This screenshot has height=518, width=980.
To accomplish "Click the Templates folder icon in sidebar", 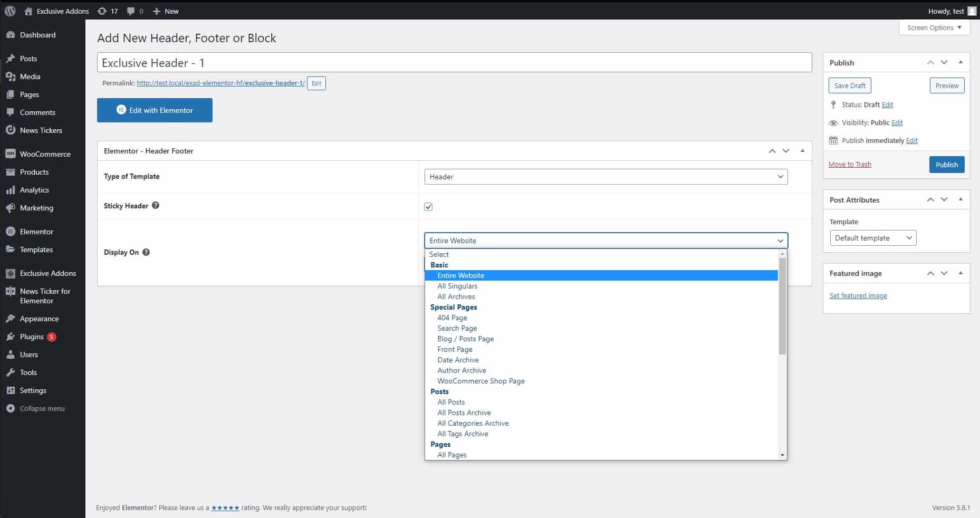I will click(x=11, y=250).
